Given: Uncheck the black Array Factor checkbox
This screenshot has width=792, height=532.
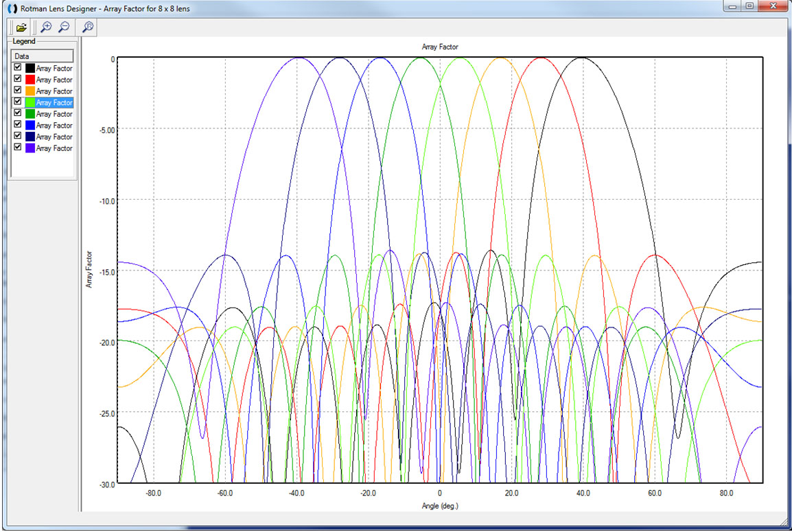Looking at the screenshot, I should click(x=18, y=67).
